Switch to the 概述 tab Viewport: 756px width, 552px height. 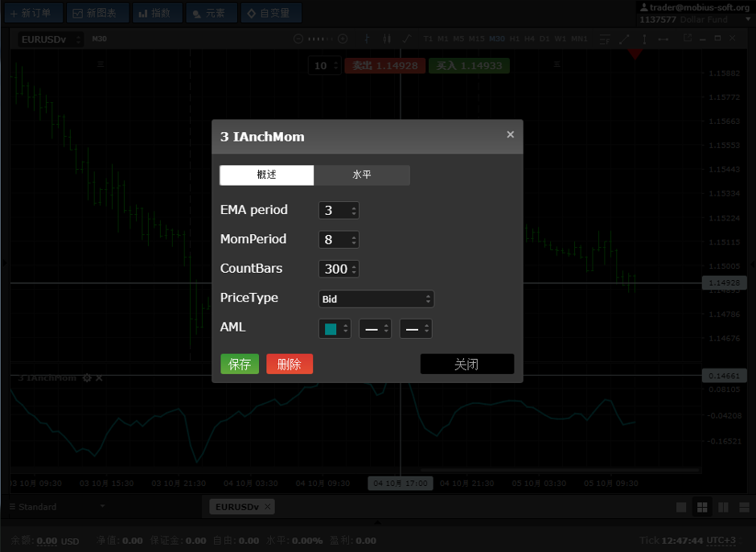tap(267, 175)
